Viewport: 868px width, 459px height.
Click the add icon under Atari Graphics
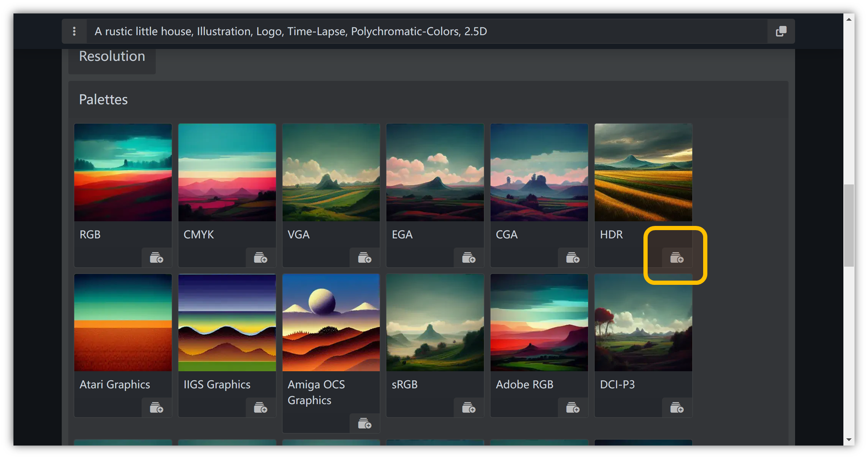pyautogui.click(x=156, y=408)
